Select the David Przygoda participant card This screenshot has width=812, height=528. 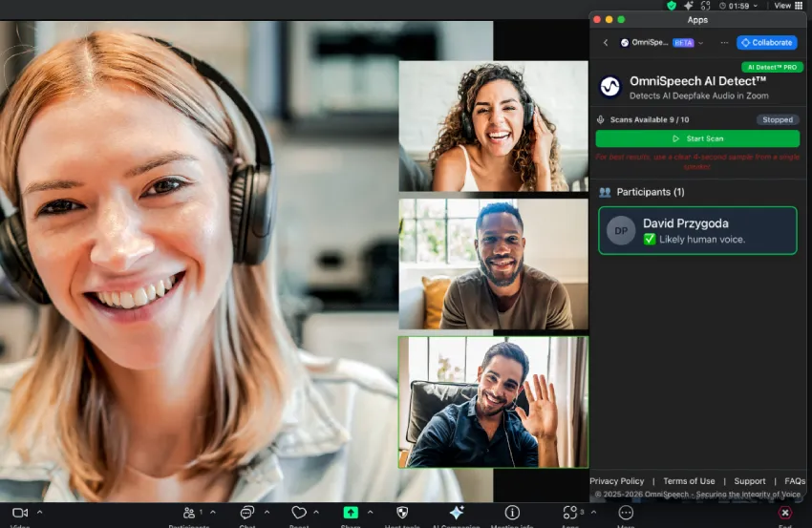(697, 231)
